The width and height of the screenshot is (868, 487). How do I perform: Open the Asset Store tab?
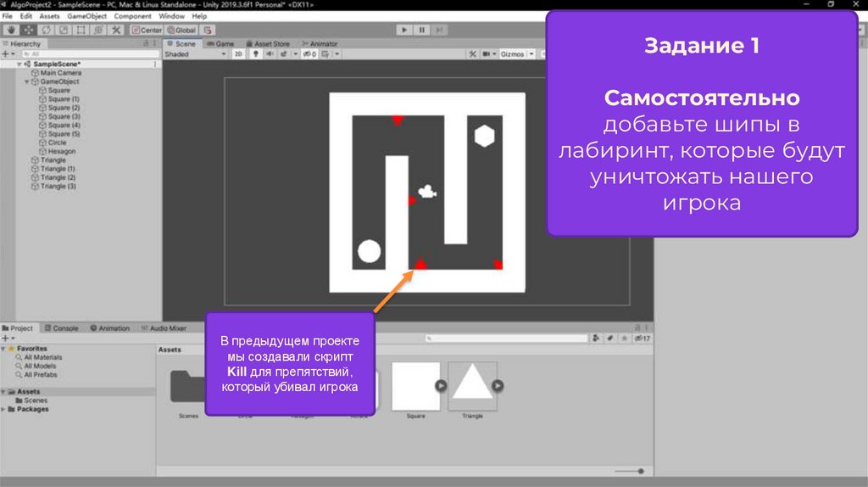(x=268, y=43)
